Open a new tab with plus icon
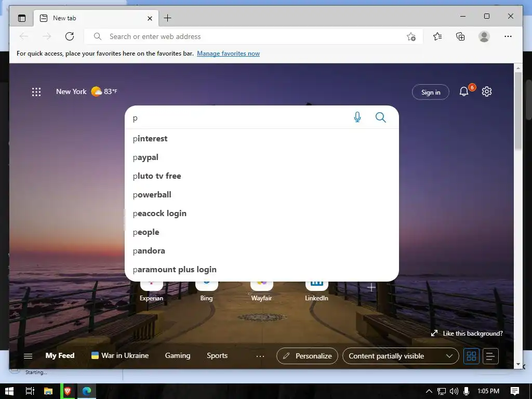 (168, 18)
